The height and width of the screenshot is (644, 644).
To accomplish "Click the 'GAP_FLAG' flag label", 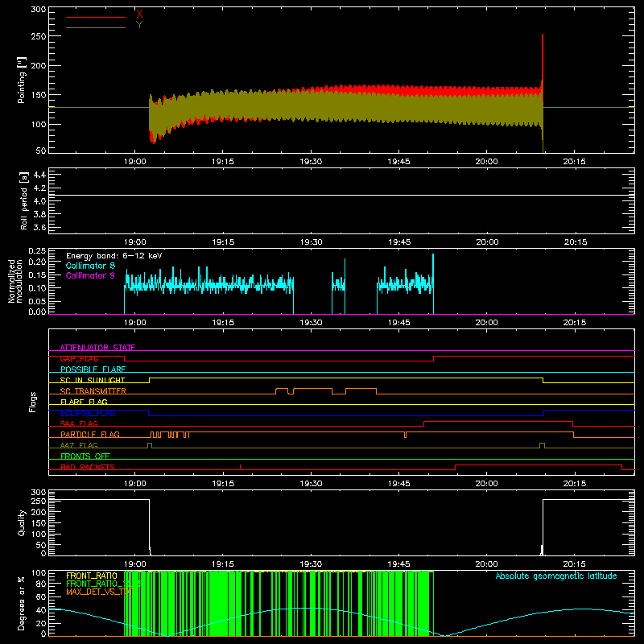I will pyautogui.click(x=80, y=358).
